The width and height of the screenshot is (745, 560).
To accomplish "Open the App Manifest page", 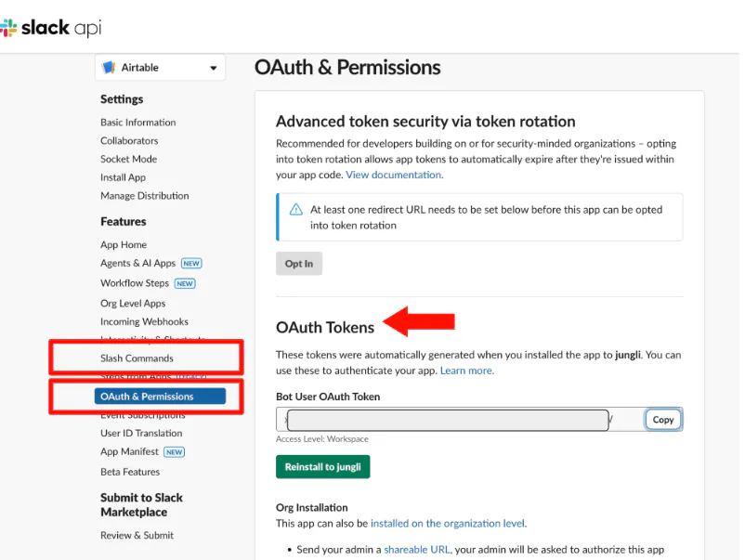I will [x=127, y=451].
